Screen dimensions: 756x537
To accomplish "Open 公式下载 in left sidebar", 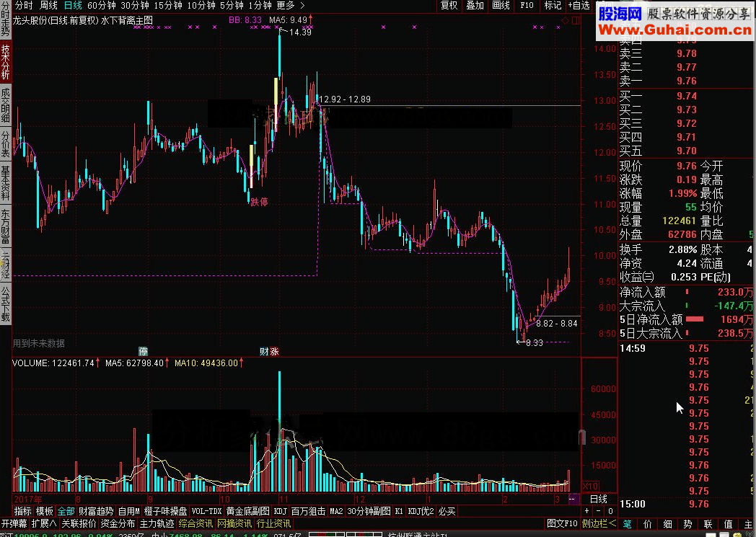I will tap(5, 304).
